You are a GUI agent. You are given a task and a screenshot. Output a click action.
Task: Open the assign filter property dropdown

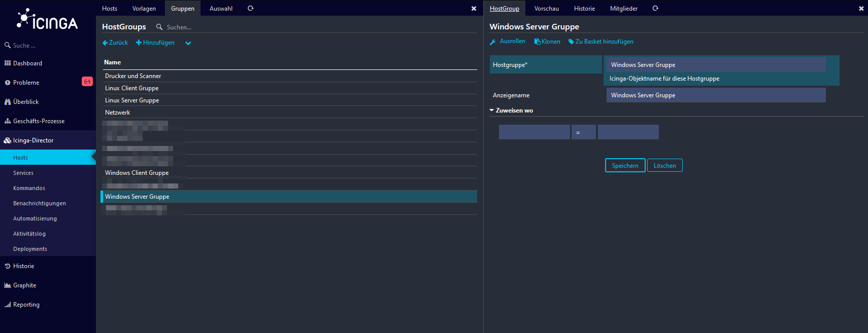click(x=535, y=132)
